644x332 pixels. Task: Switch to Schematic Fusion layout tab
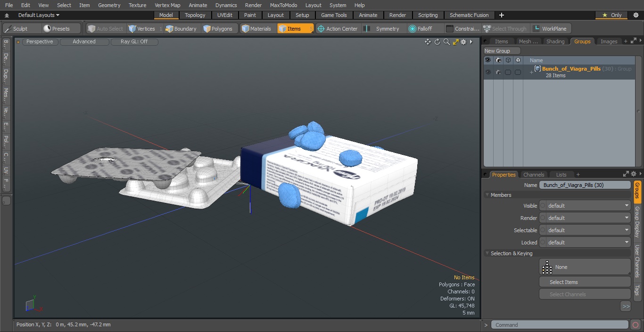click(x=469, y=15)
